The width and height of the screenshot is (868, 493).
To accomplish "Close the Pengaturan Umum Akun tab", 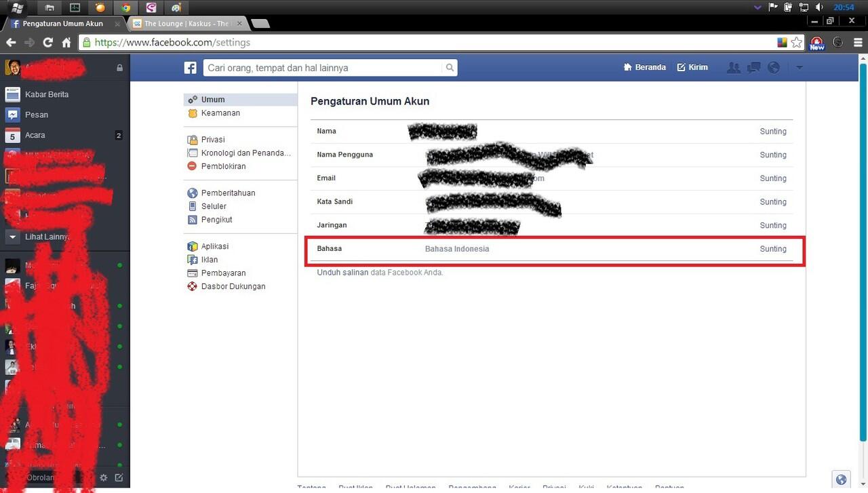I will (x=118, y=24).
